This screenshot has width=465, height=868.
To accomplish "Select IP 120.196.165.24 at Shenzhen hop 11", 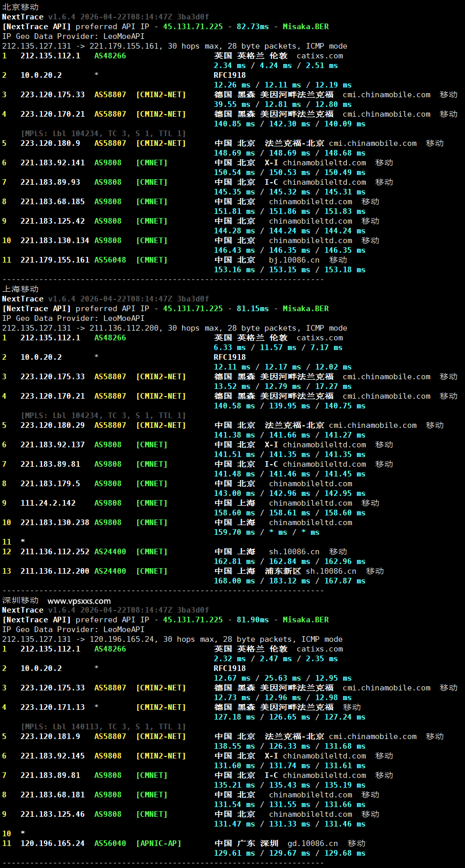I will click(53, 843).
